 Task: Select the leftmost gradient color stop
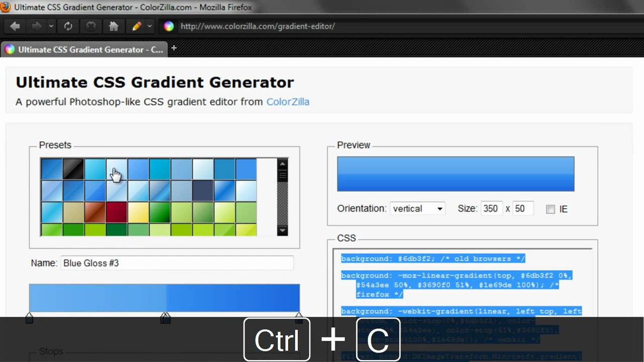[29, 318]
